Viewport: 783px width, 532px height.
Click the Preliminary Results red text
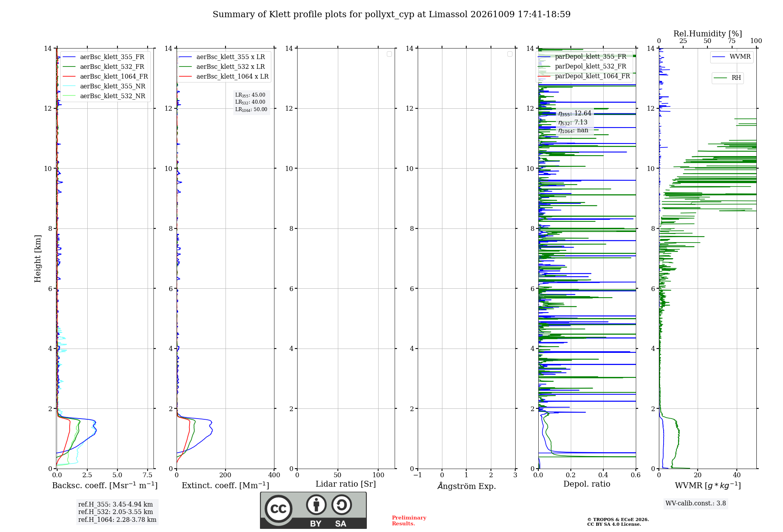[409, 520]
